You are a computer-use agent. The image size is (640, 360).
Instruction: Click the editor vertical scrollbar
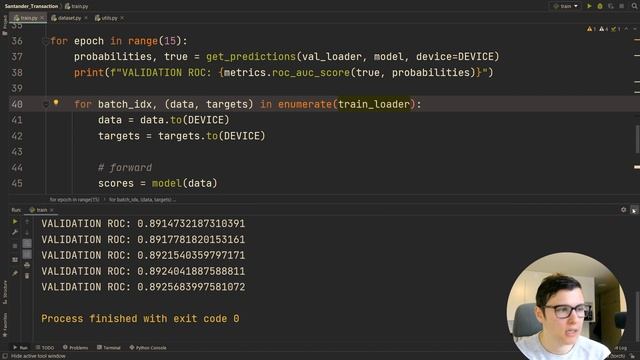click(637, 139)
